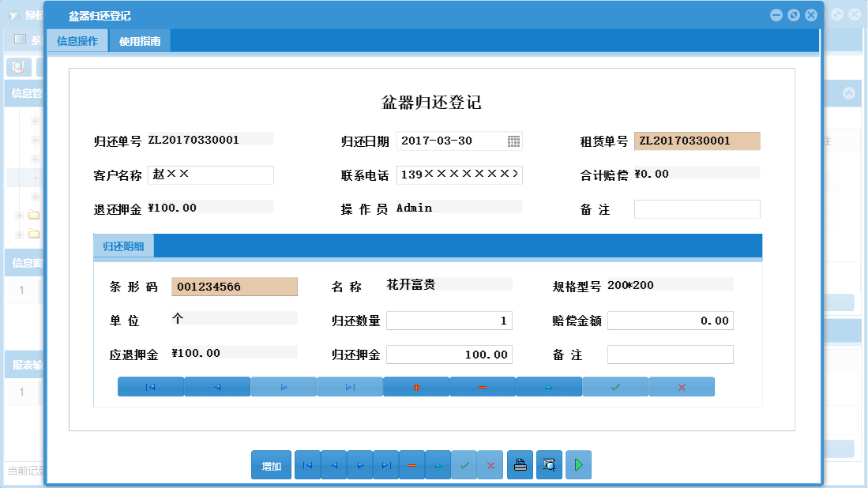Click the red plus to add detail row
Viewport: 868px width, 488px height.
pyautogui.click(x=415, y=386)
